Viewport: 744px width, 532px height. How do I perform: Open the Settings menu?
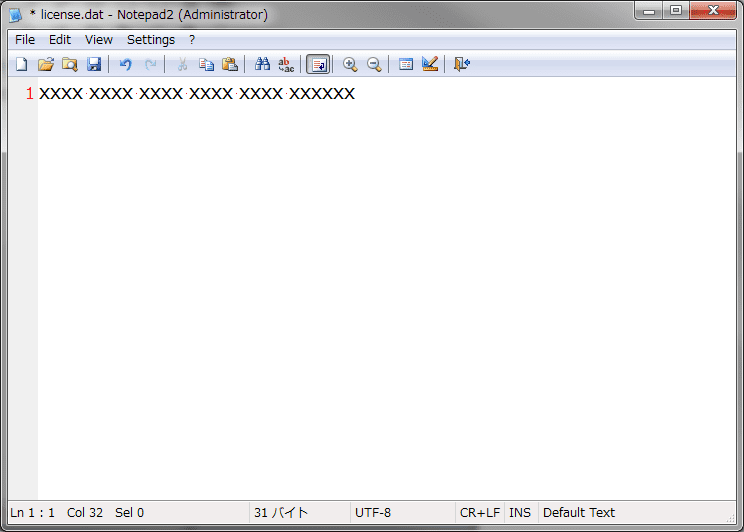click(151, 40)
